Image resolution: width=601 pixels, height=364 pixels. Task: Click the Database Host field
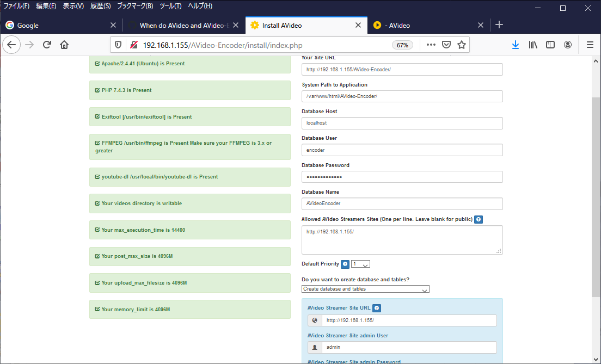tap(402, 123)
